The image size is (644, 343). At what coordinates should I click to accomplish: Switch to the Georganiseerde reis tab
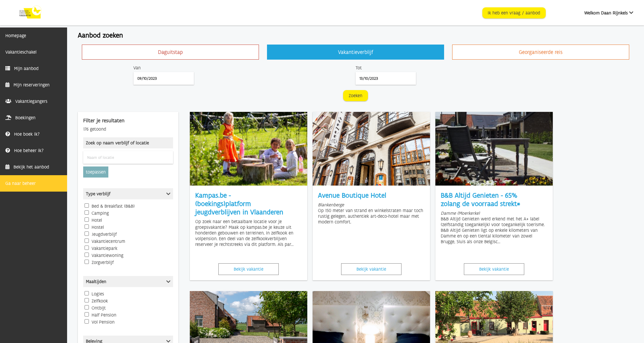pyautogui.click(x=540, y=52)
